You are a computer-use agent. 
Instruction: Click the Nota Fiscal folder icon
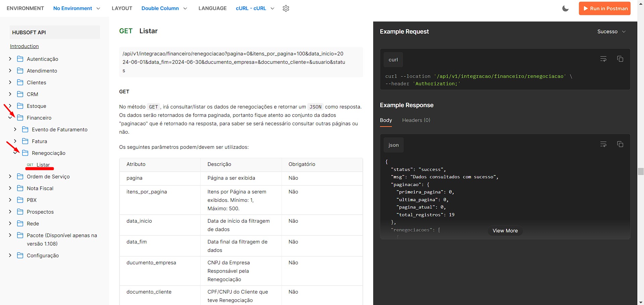coord(20,188)
